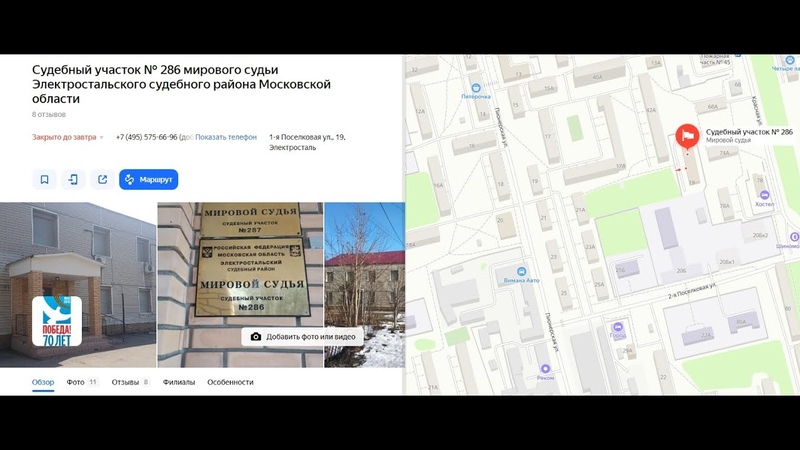Click camera icon in add photo button

point(256,337)
